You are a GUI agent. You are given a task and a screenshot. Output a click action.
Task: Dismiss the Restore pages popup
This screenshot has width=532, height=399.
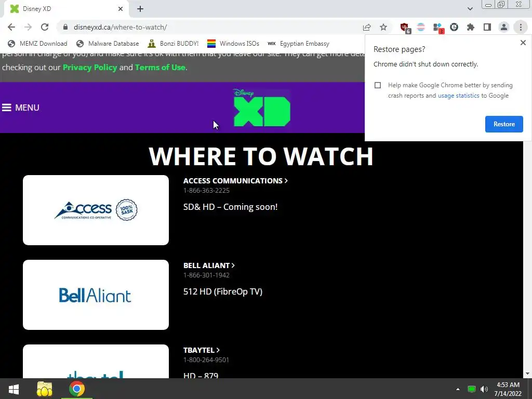click(x=523, y=43)
